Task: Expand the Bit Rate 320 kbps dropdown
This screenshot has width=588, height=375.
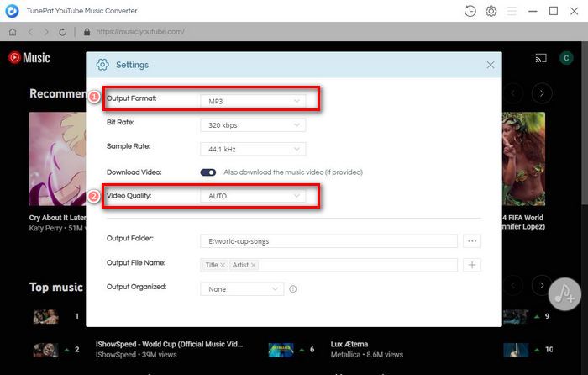Action: coord(252,125)
